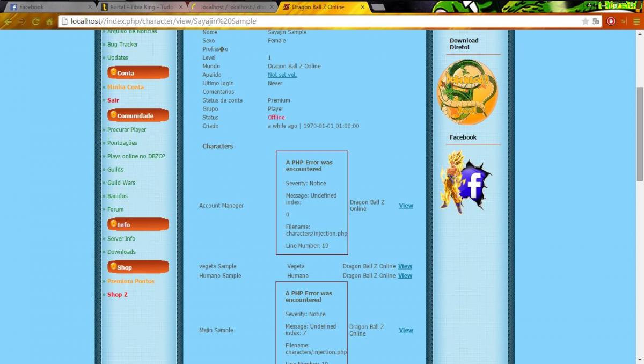This screenshot has width=644, height=364.
Task: Click the 'Characters' section heading
Action: (x=217, y=146)
